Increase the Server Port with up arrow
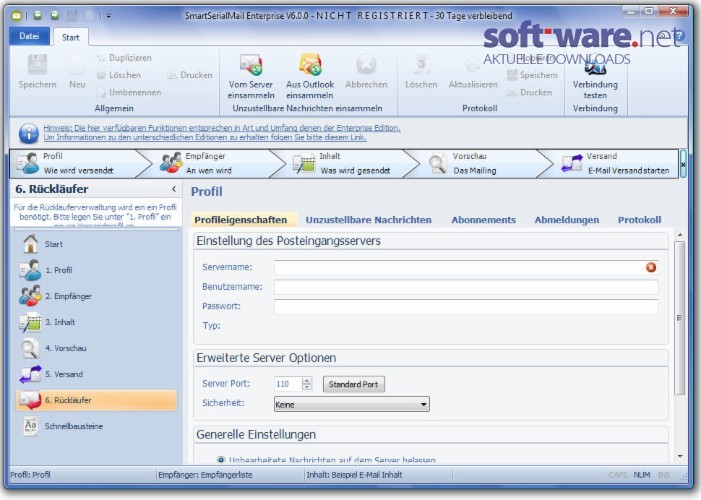Screen dimensions: 701x500 [307, 381]
